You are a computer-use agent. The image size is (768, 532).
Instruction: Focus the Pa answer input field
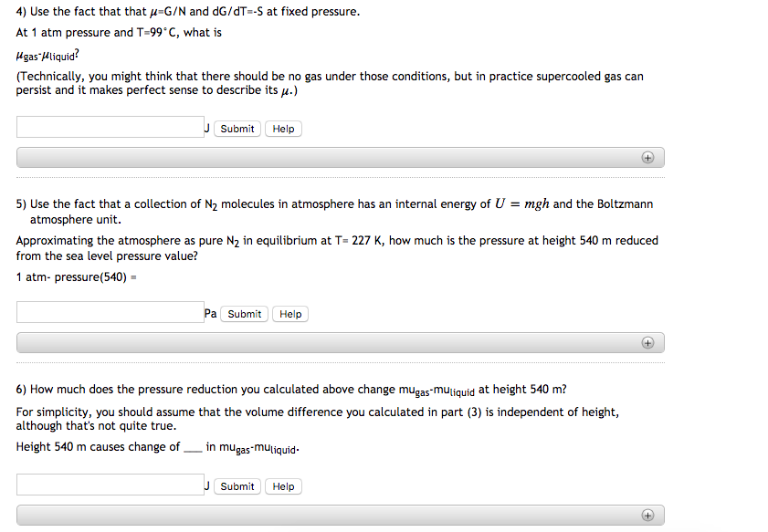coord(110,313)
